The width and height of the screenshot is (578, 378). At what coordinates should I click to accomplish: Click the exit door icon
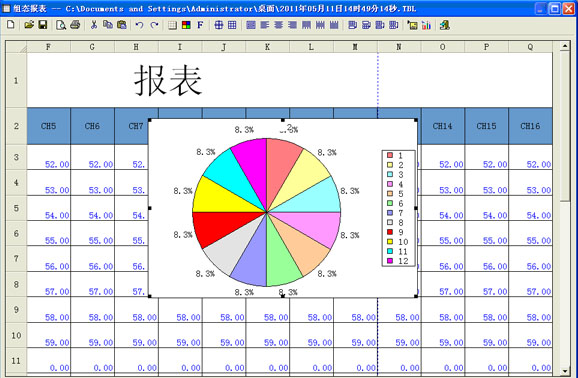[445, 25]
